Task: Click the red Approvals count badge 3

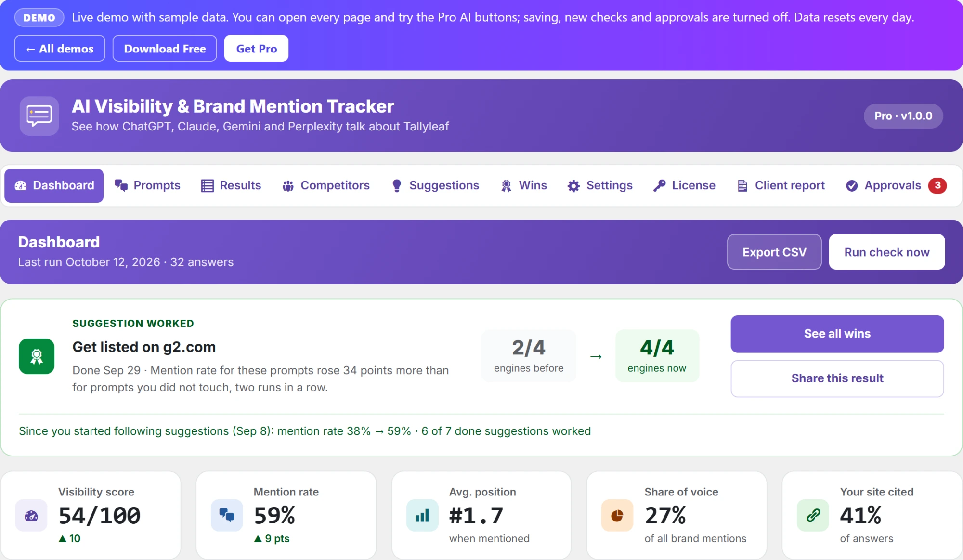Action: click(x=937, y=186)
